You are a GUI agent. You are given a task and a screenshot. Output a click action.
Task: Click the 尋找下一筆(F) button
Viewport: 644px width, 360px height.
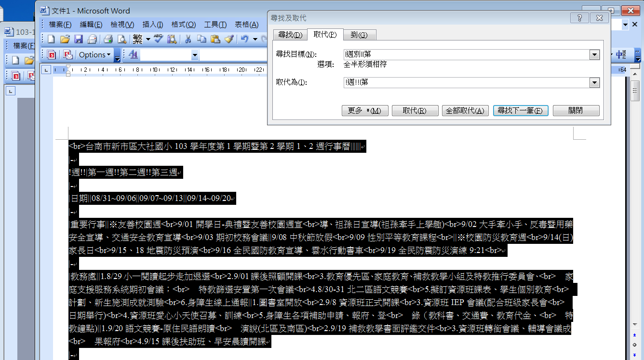click(x=520, y=110)
